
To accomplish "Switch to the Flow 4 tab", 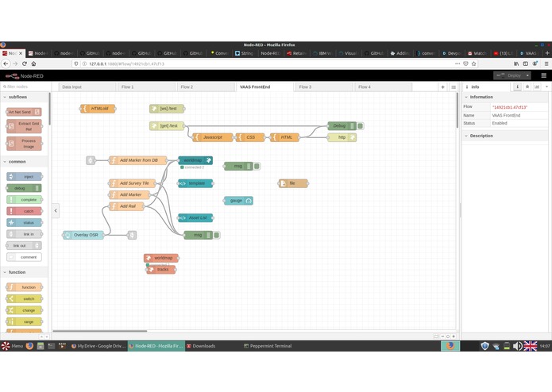I will 383,86.
